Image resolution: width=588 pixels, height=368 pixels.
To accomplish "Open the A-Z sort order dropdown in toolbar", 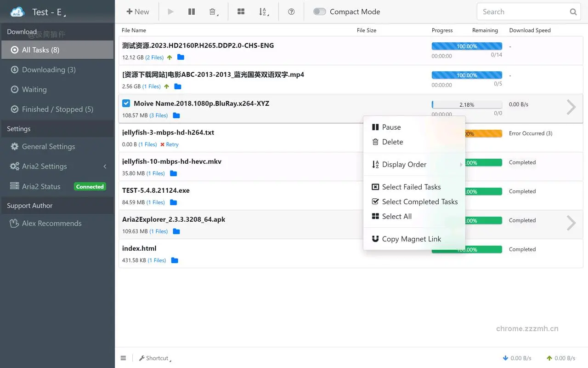I will click(263, 12).
